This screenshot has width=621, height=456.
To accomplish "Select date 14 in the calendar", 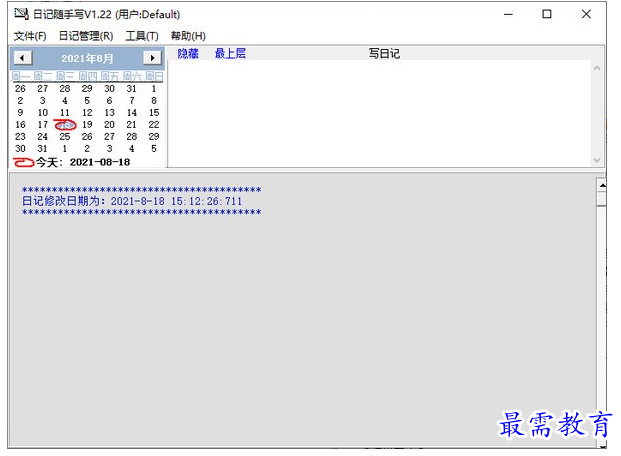I will point(132,113).
